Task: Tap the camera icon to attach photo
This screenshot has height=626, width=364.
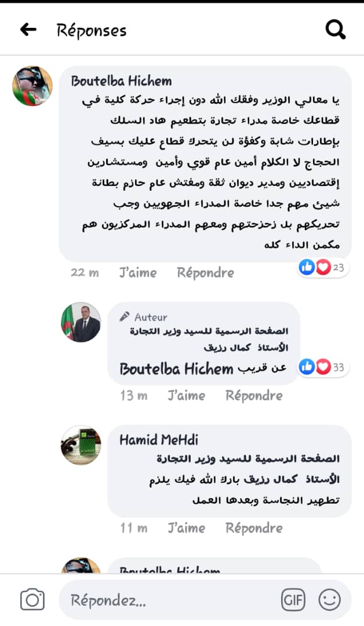Action: pos(32,599)
